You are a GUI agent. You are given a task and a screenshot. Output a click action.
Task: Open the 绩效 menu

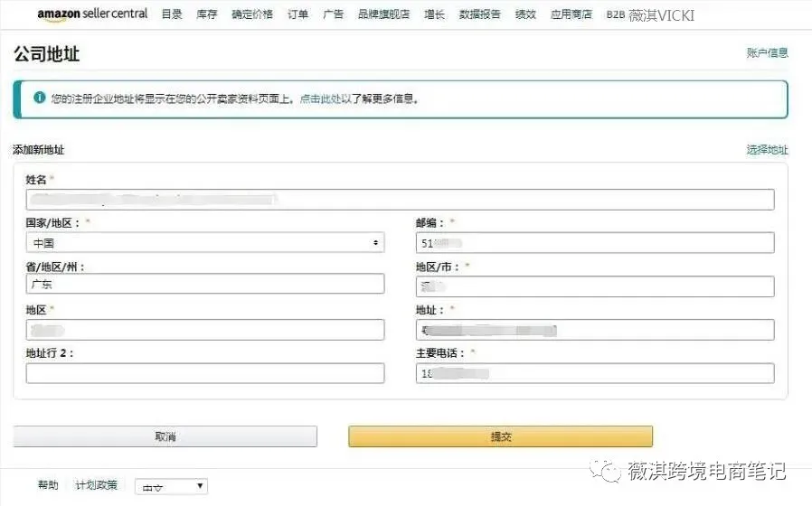tap(525, 14)
